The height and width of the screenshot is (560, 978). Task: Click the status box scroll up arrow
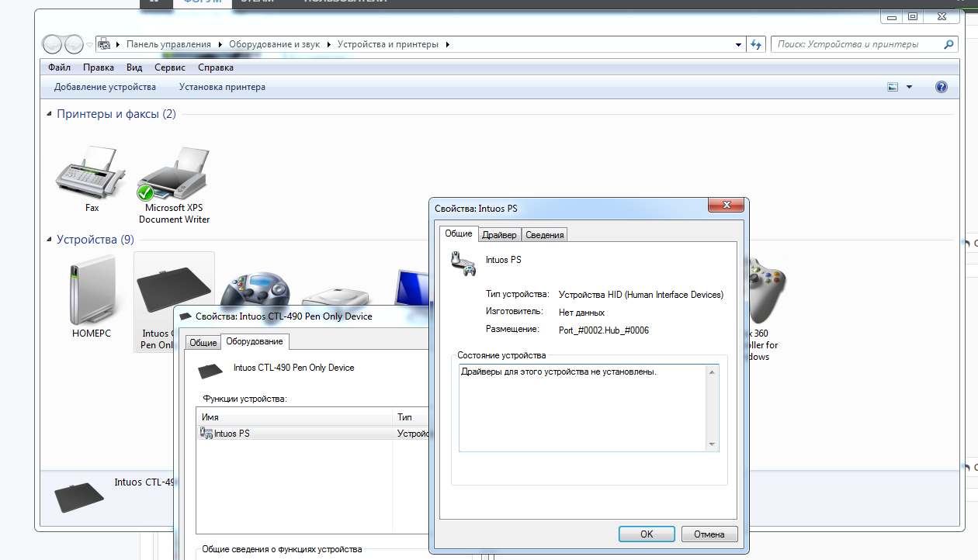click(712, 372)
